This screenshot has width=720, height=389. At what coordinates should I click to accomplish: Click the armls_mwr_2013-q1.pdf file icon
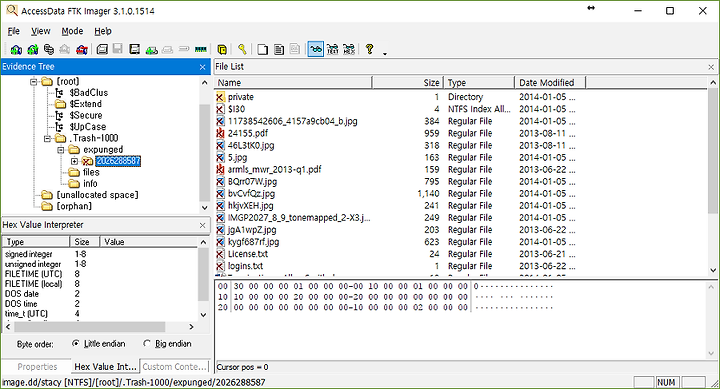coord(220,169)
